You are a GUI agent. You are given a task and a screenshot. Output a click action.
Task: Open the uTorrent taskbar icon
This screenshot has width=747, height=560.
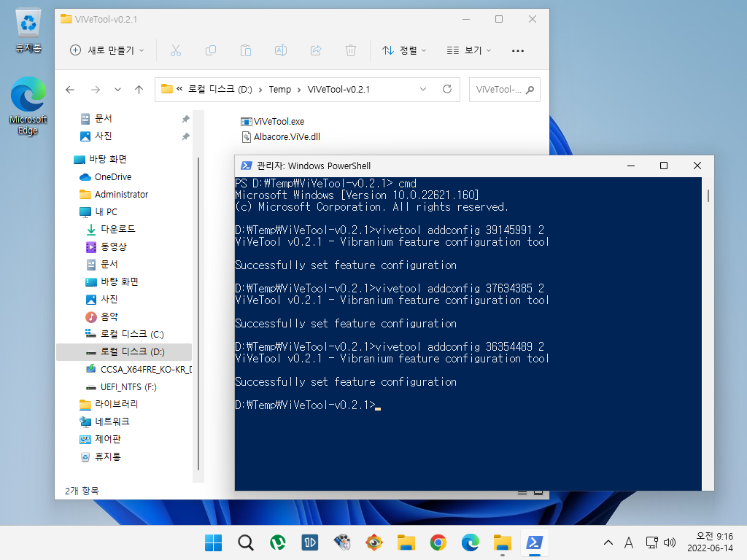(x=278, y=542)
